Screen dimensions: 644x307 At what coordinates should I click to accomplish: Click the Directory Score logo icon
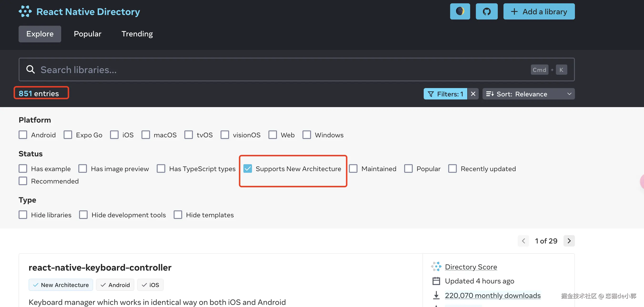tap(436, 267)
